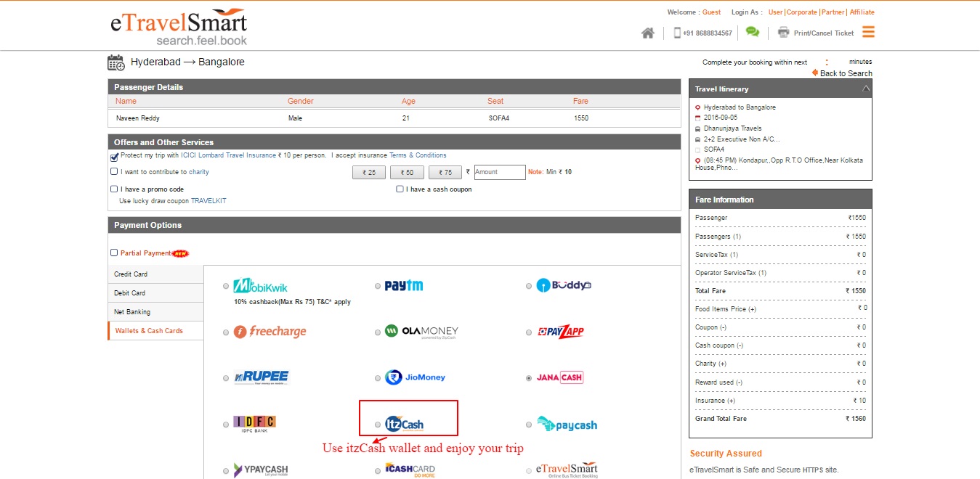The image size is (980, 479).
Task: Click the PayZapp wallet logo
Action: 561,332
